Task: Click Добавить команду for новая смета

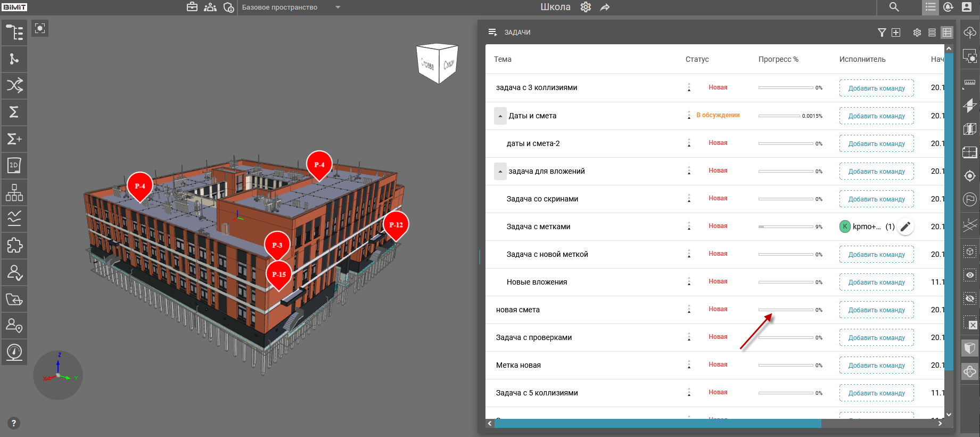Action: tap(876, 310)
